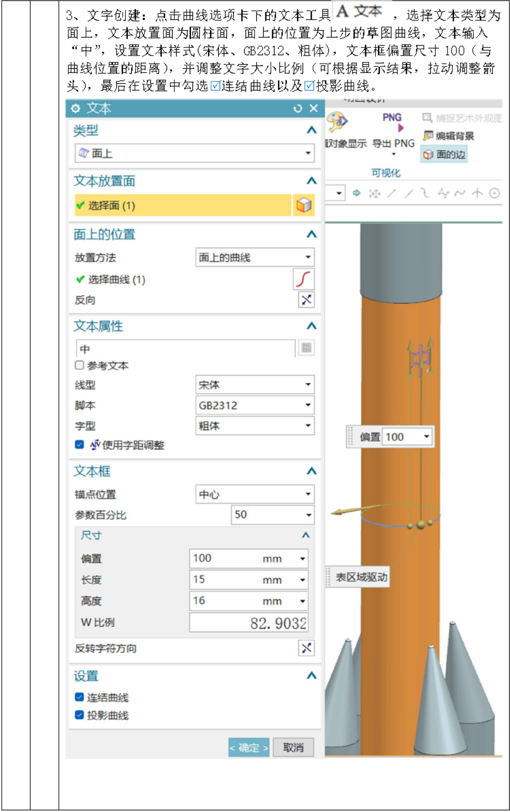Click the 表区域驱动 label in viewport

pyautogui.click(x=361, y=577)
